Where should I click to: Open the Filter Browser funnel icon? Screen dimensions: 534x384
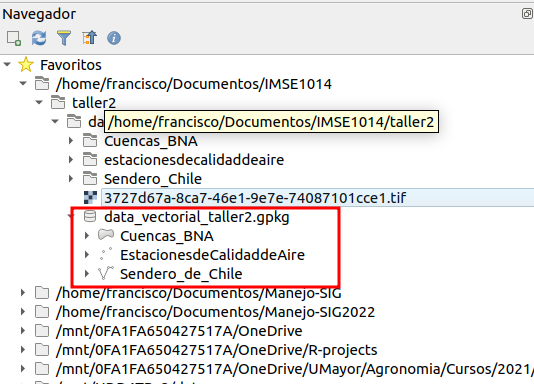coord(64,38)
